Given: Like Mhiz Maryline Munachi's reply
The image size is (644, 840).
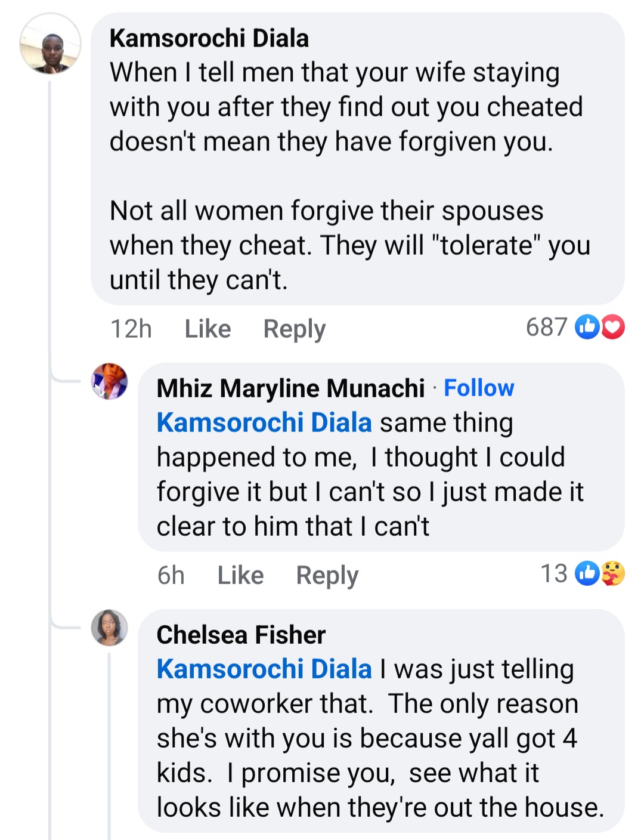Looking at the screenshot, I should (x=240, y=575).
